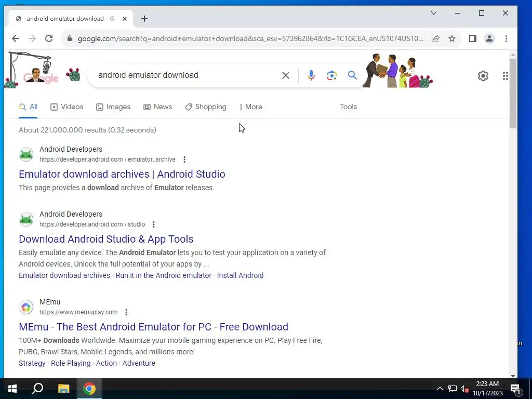Open the Chrome three-dot menu
This screenshot has height=399, width=532.
tap(506, 38)
